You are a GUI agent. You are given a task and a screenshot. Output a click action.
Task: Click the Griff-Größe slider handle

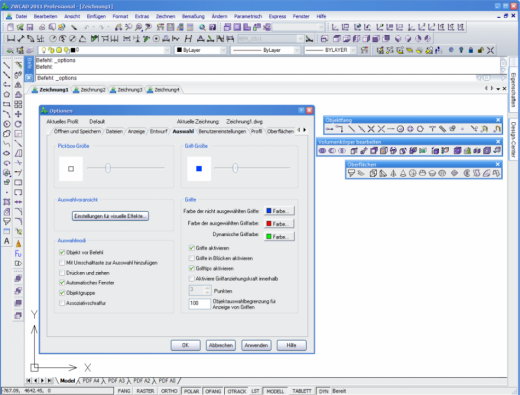[x=235, y=168]
